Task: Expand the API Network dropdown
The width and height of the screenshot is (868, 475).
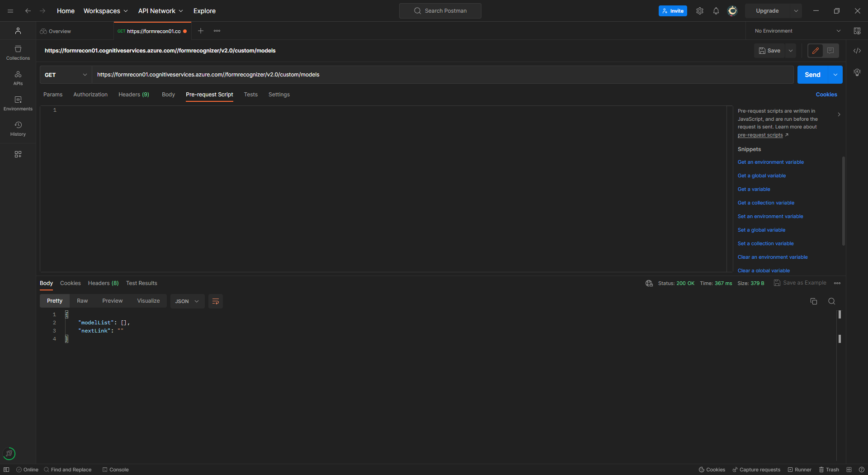Action: point(160,11)
